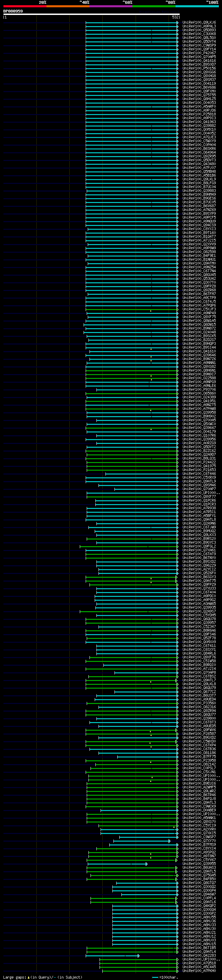Click the purple ~60% identity legend bar
Image resolution: width=222 pixels, height=980 pixels.
(x=111, y=6)
